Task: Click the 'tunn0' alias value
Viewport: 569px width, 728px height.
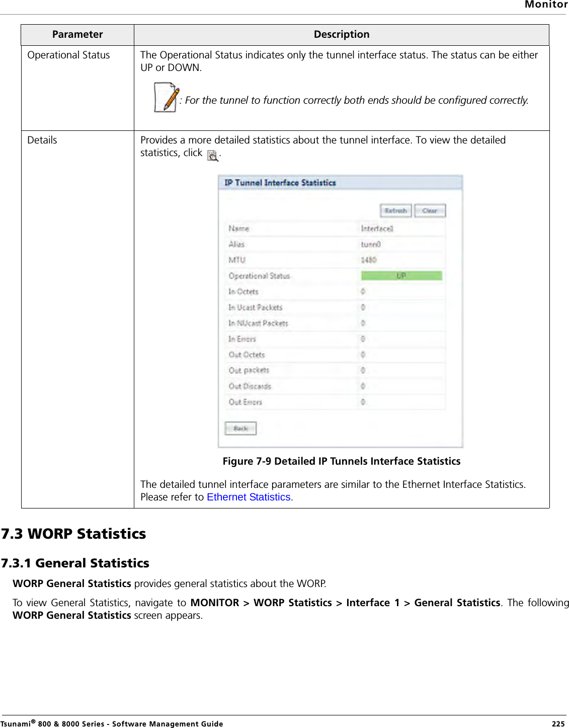Action: 371,244
